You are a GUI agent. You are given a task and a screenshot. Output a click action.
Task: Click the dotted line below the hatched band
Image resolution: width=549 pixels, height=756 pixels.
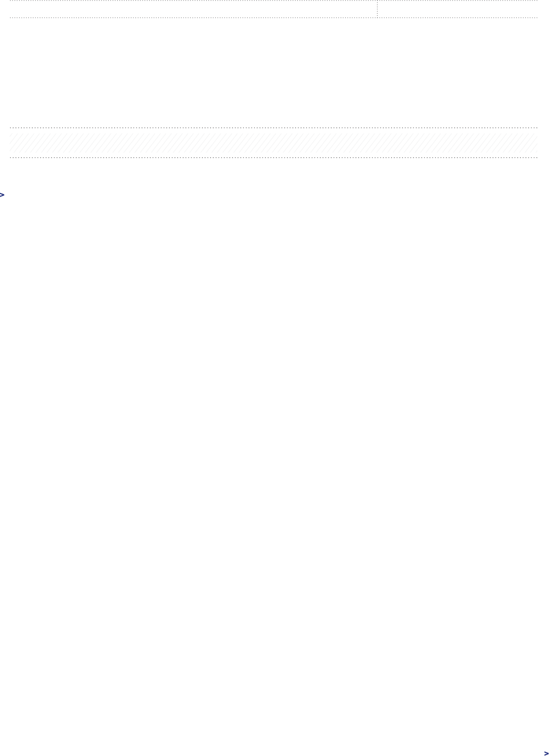point(273,158)
